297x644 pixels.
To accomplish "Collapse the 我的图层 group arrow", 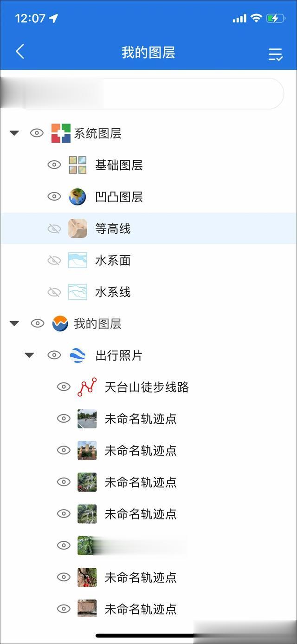I will (14, 323).
